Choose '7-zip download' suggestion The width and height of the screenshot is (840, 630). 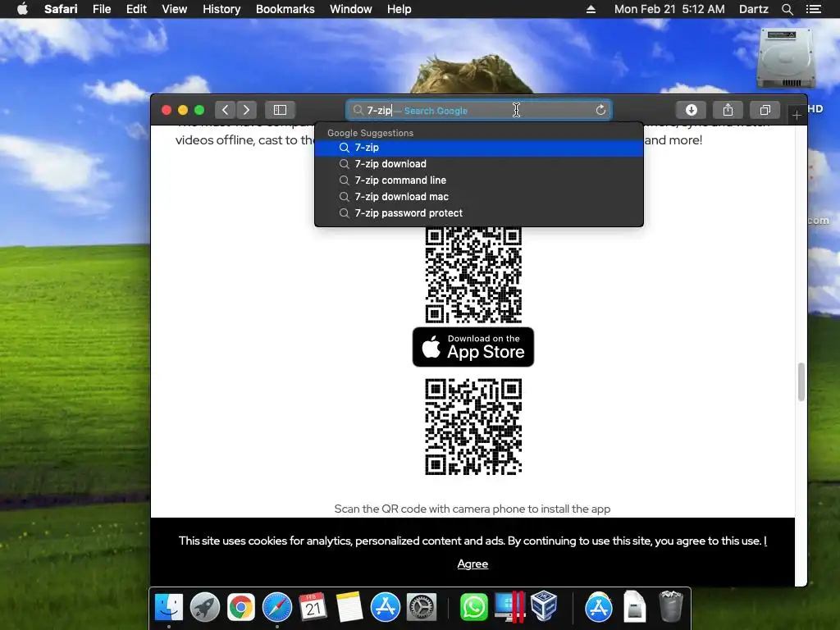click(x=479, y=164)
